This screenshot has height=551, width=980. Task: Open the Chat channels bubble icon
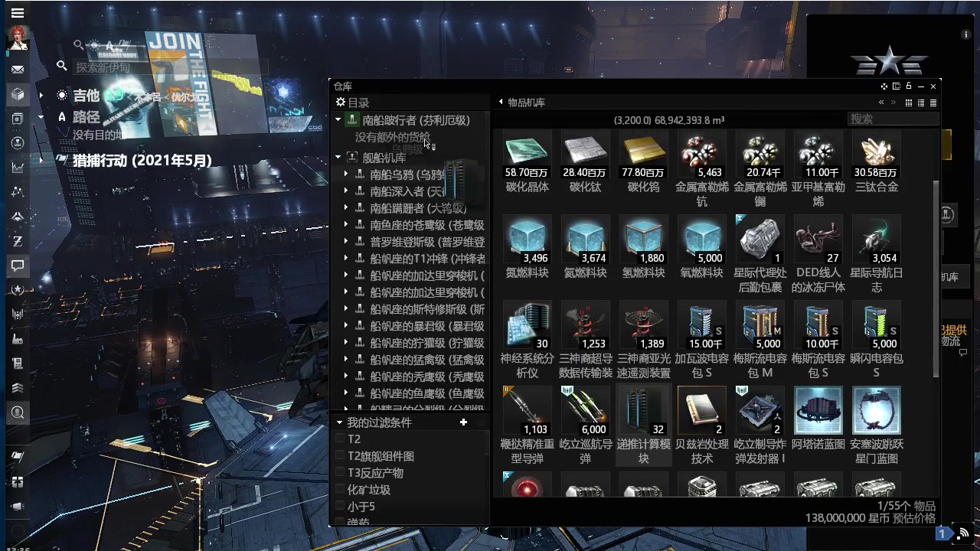17,266
